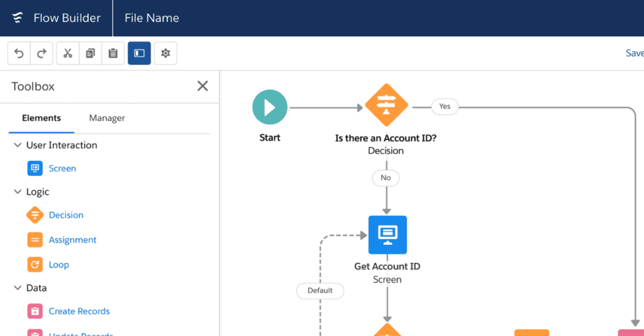The width and height of the screenshot is (644, 336).
Task: Collapse the User Interaction section
Action: pos(18,145)
